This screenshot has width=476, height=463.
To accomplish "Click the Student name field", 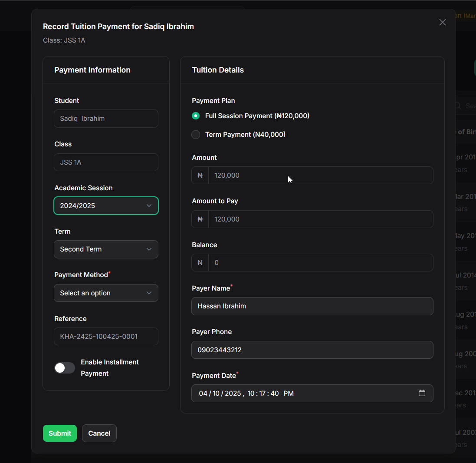I will point(106,119).
